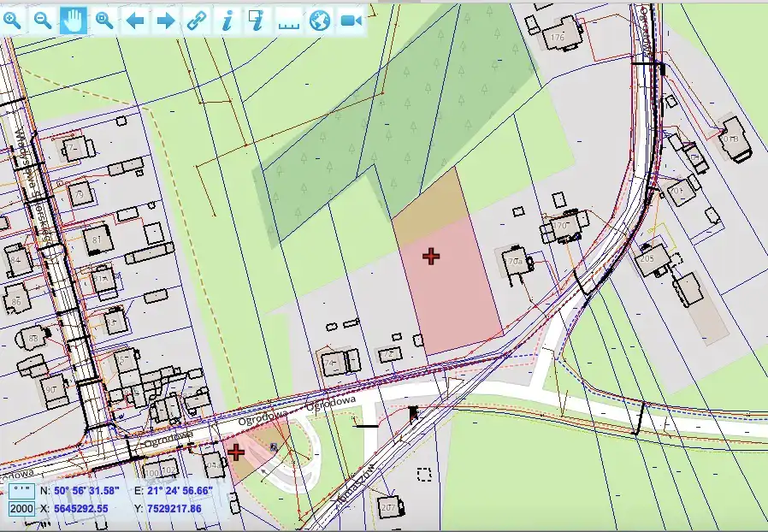Activate the pan hand tool
This screenshot has width=768, height=532.
pyautogui.click(x=74, y=21)
